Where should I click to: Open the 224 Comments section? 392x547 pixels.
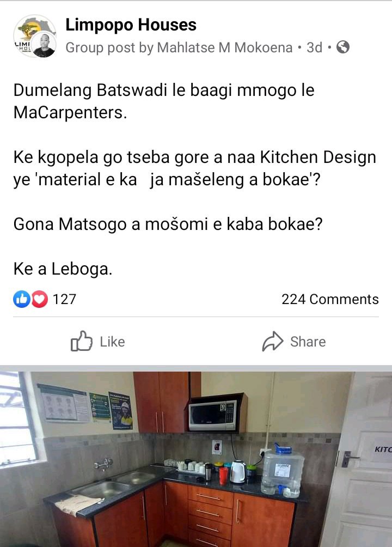[x=330, y=299]
